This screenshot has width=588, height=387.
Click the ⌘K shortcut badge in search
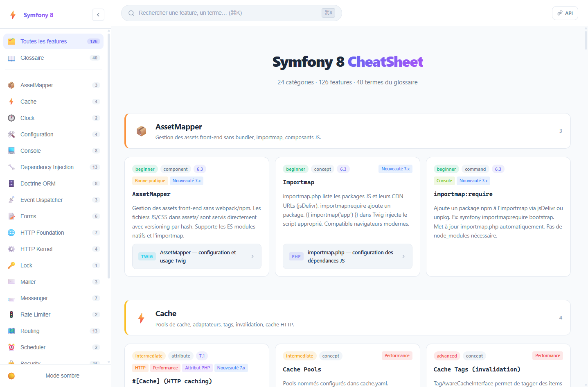click(x=328, y=13)
